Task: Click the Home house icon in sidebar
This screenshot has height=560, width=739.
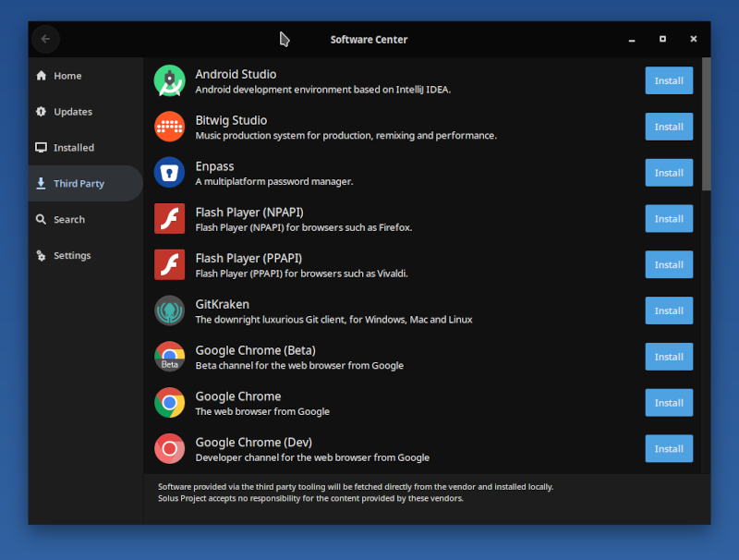Action: (x=42, y=76)
